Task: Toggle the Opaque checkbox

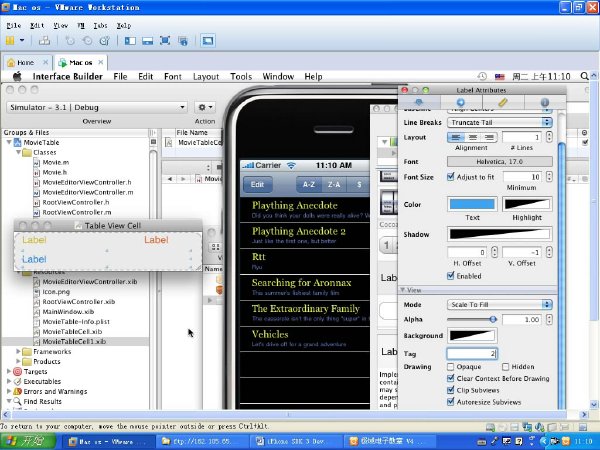Action: [x=450, y=367]
